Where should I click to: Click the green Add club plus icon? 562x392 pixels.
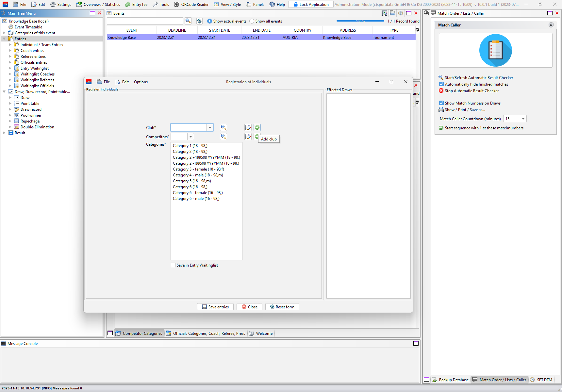[257, 127]
